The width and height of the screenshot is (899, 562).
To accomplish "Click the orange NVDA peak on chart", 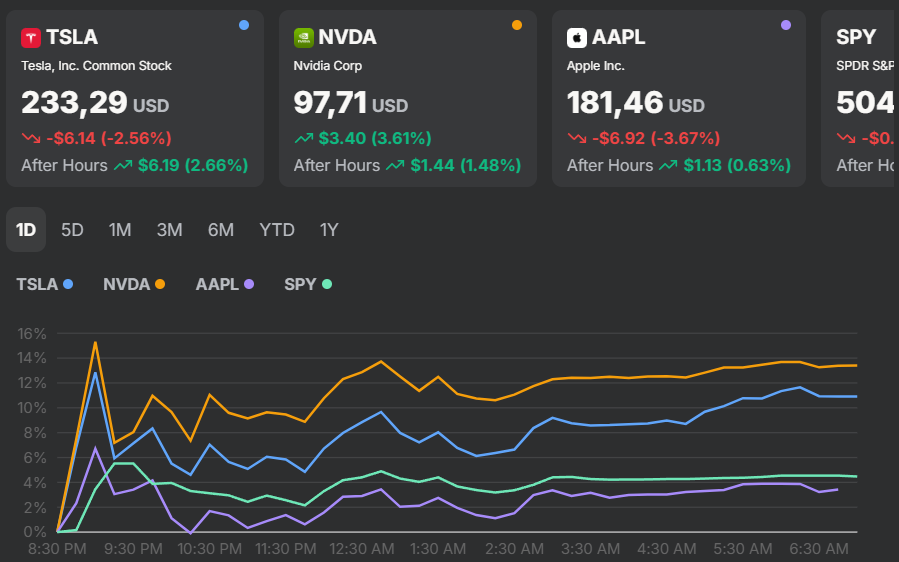I will point(95,342).
